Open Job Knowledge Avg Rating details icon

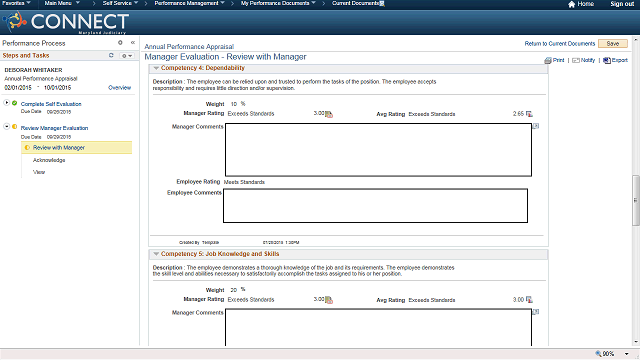pos(529,300)
